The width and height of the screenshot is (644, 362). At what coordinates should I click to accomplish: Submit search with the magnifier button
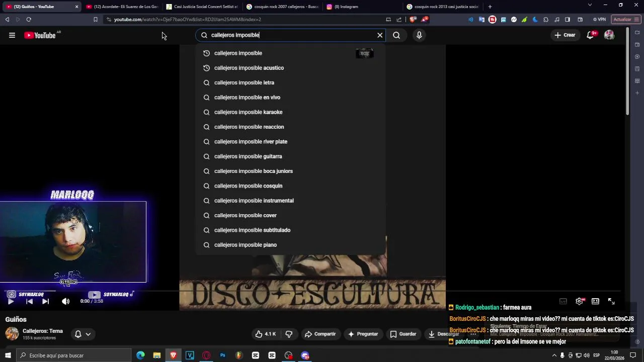(396, 35)
